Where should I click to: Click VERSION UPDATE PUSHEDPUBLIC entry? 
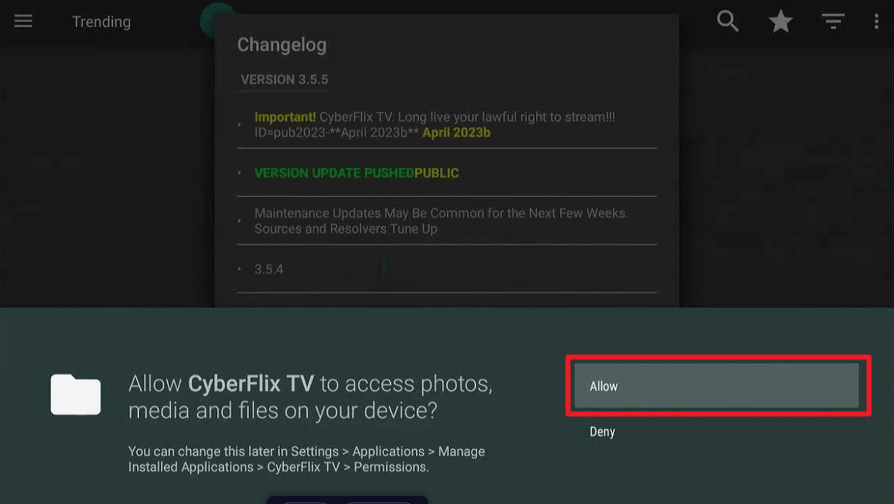click(356, 173)
